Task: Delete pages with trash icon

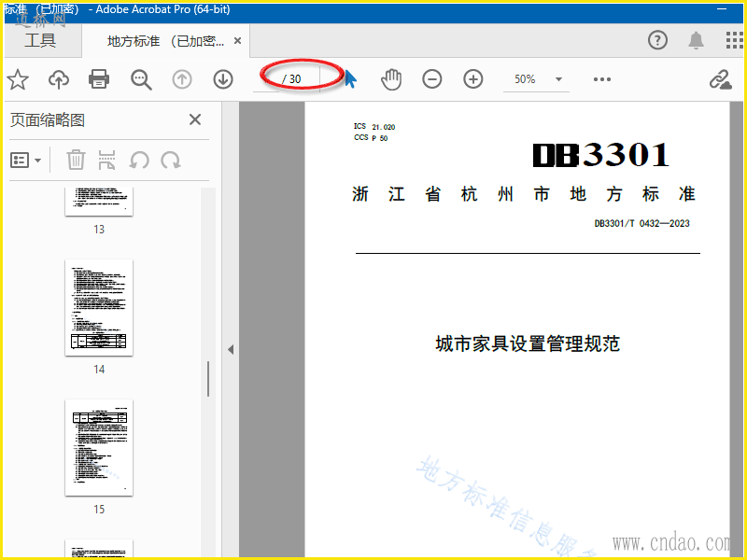Action: pos(76,160)
